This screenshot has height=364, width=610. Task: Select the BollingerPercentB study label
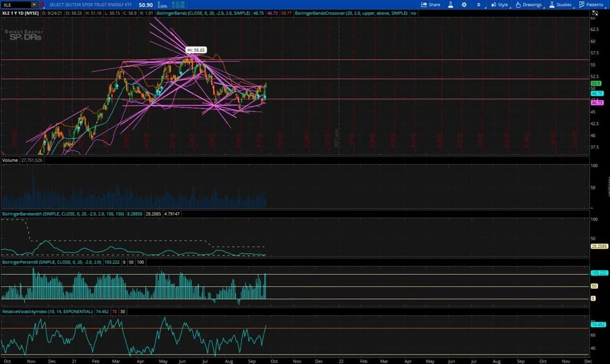[x=52, y=262]
